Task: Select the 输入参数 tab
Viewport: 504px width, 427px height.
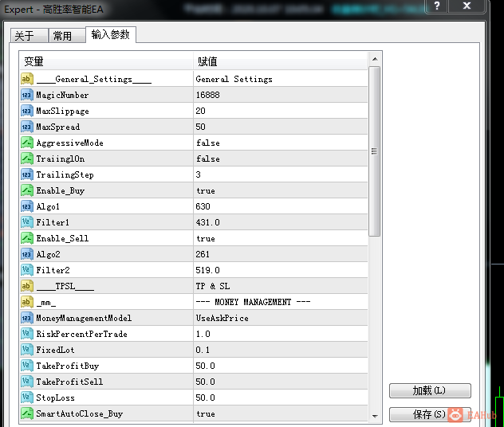Action: [111, 34]
